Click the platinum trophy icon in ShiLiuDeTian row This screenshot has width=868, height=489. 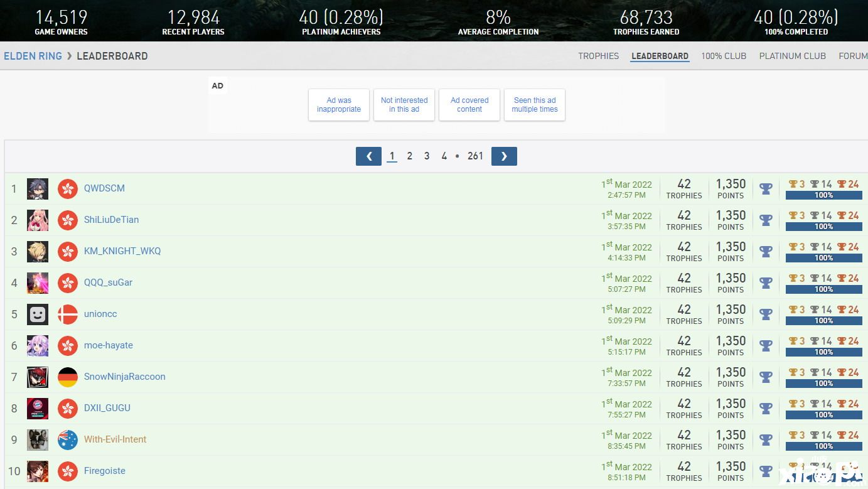pyautogui.click(x=766, y=220)
